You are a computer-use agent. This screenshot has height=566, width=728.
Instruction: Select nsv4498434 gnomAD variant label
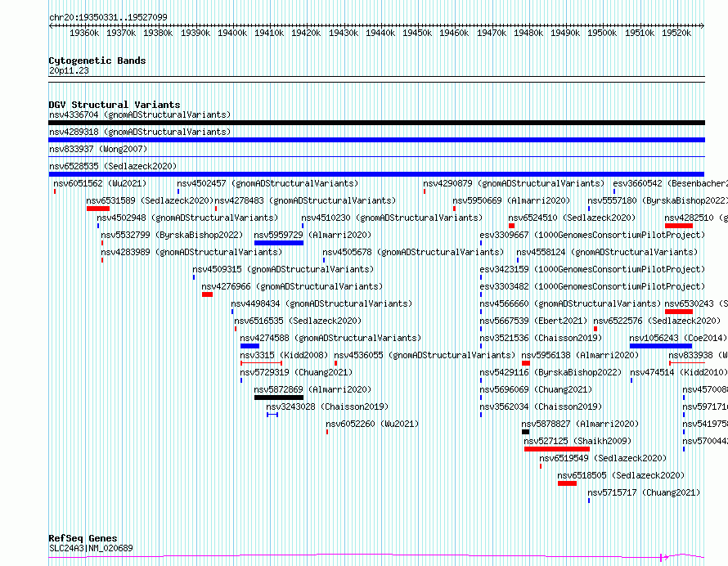321,303
